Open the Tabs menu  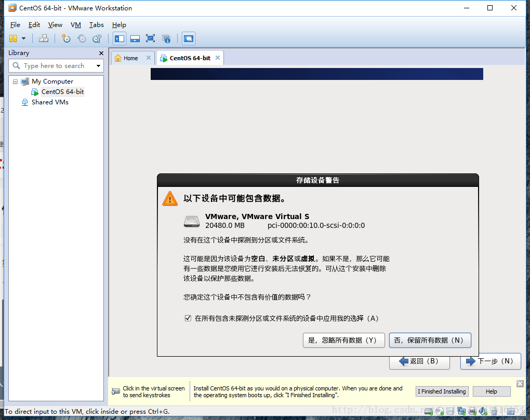point(96,24)
